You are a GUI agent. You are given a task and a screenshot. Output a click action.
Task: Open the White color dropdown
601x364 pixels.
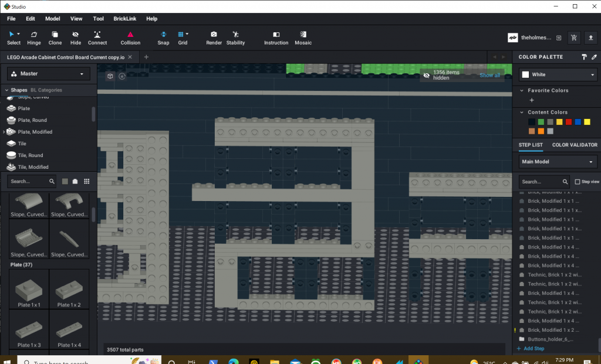point(556,74)
